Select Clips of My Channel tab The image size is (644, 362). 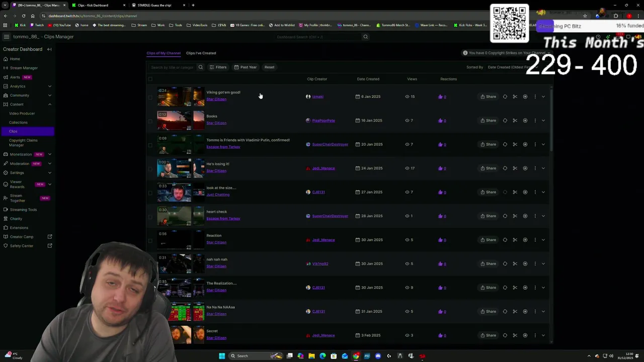click(x=164, y=53)
